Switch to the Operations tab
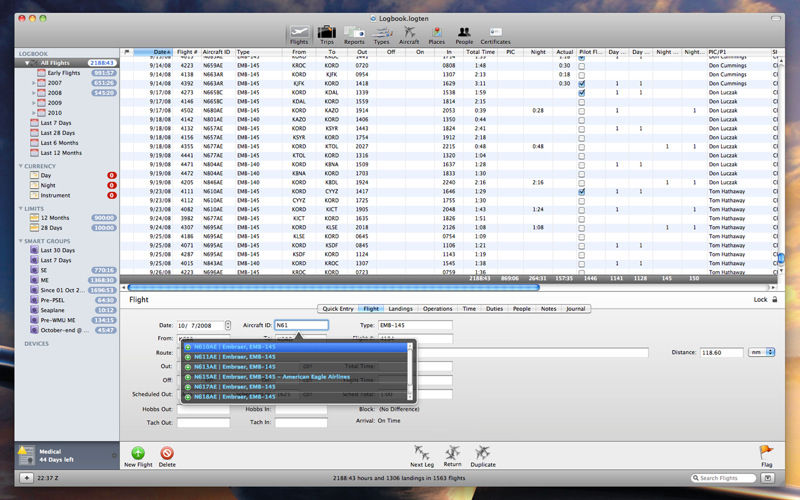Viewport: 800px width, 500px height. 437,309
